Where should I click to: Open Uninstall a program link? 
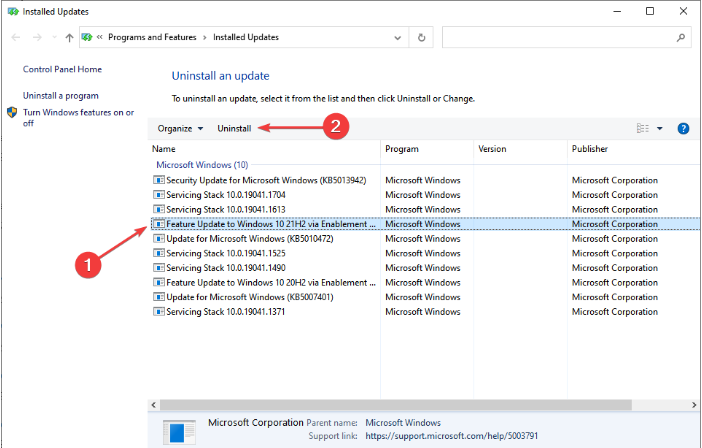click(x=60, y=96)
